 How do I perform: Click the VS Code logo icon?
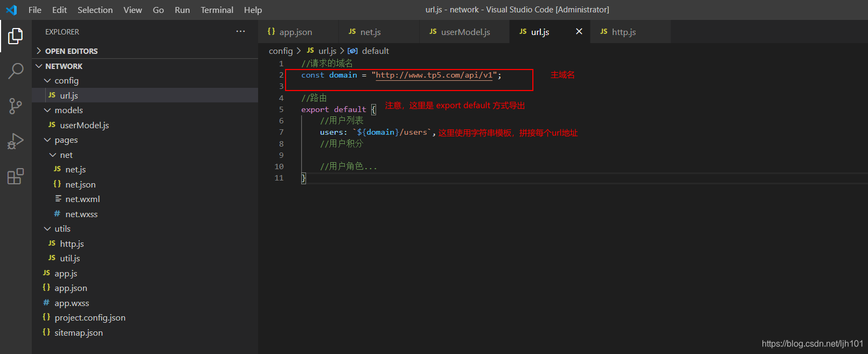[x=11, y=10]
